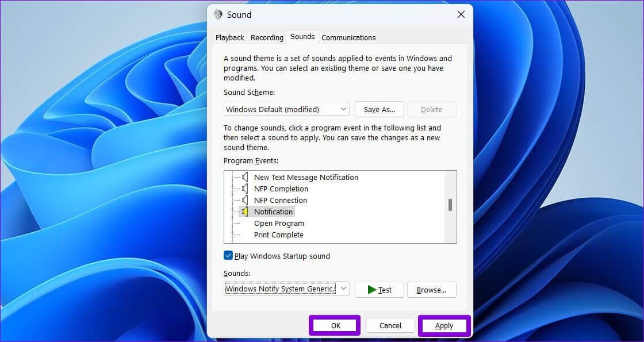
Task: Click the Save As... button
Action: (x=379, y=109)
